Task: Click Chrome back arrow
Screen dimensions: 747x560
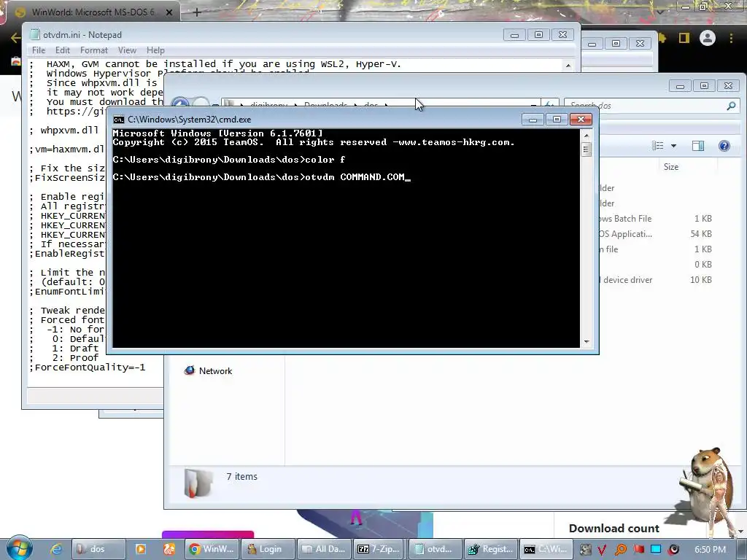Action: click(15, 38)
